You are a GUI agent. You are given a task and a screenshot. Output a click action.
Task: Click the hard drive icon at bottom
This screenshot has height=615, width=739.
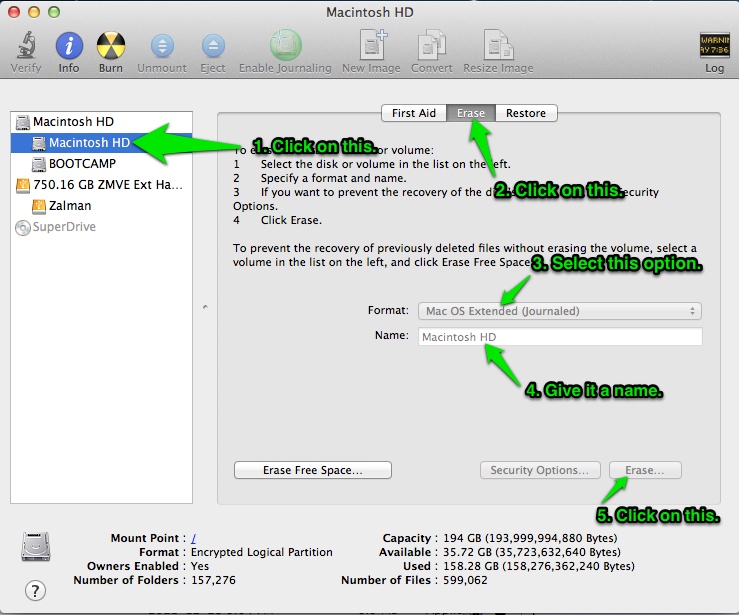pos(36,547)
